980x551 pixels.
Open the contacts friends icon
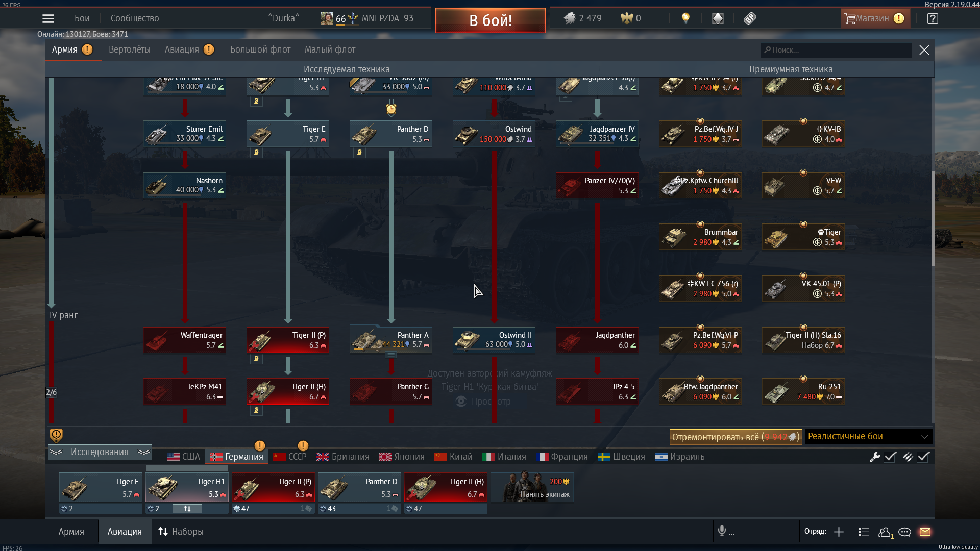point(886,532)
